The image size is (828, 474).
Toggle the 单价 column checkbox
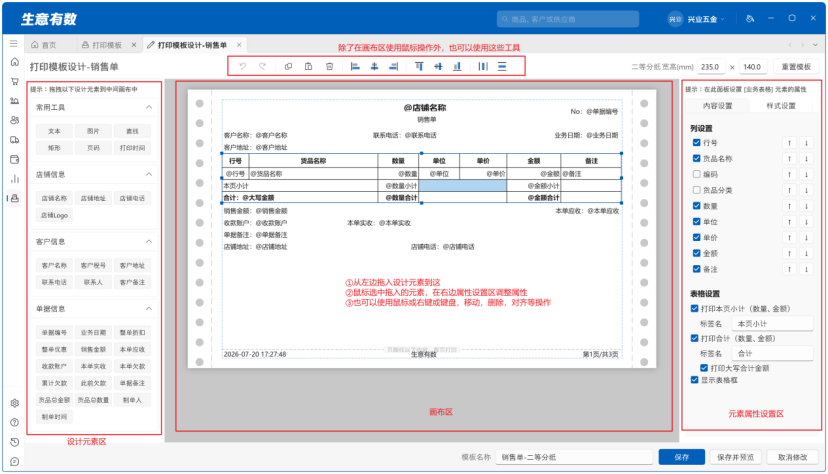697,238
